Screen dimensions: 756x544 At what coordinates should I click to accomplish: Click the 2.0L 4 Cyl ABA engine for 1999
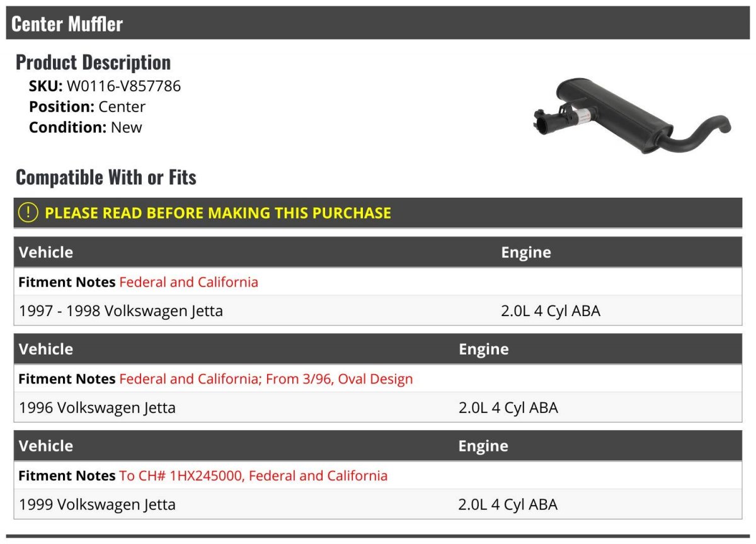[508, 504]
